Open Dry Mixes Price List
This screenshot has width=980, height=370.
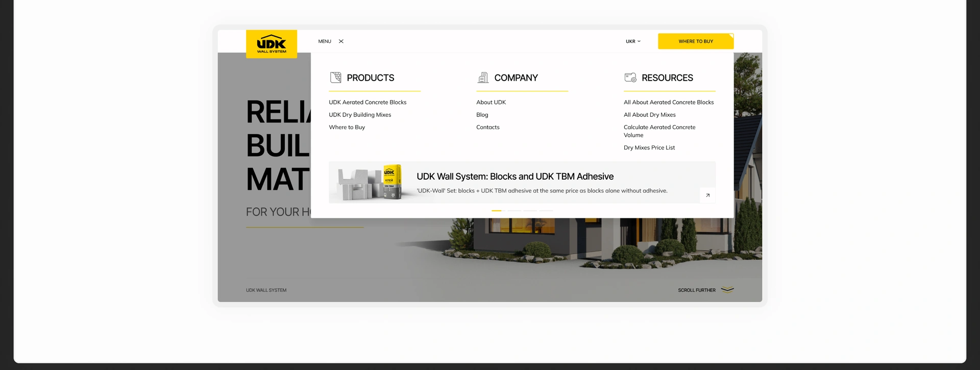point(649,147)
